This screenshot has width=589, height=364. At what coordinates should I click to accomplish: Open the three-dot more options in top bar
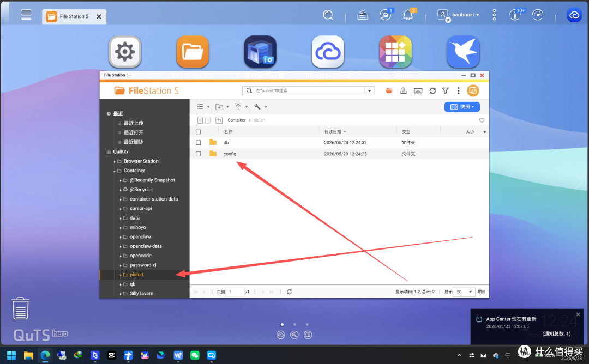(494, 15)
